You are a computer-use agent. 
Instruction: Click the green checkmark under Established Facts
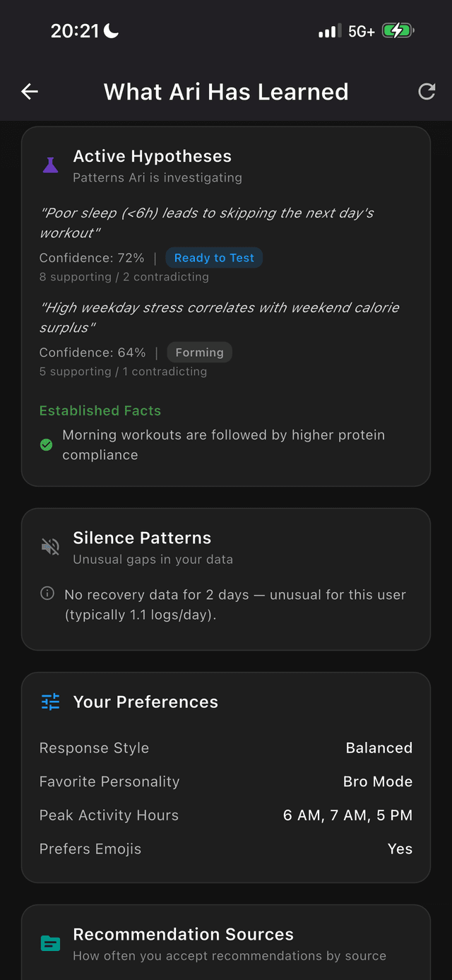point(47,444)
